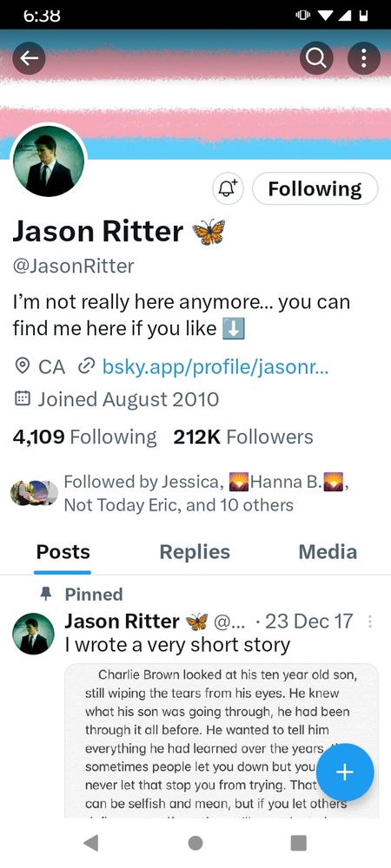The height and width of the screenshot is (868, 391).
Task: Switch to the Media tab
Action: [328, 552]
